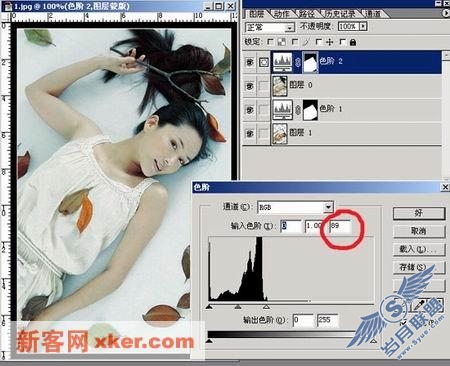450x366 pixels.
Task: Toggle visibility of 色阶 1 layer
Action: coord(250,110)
